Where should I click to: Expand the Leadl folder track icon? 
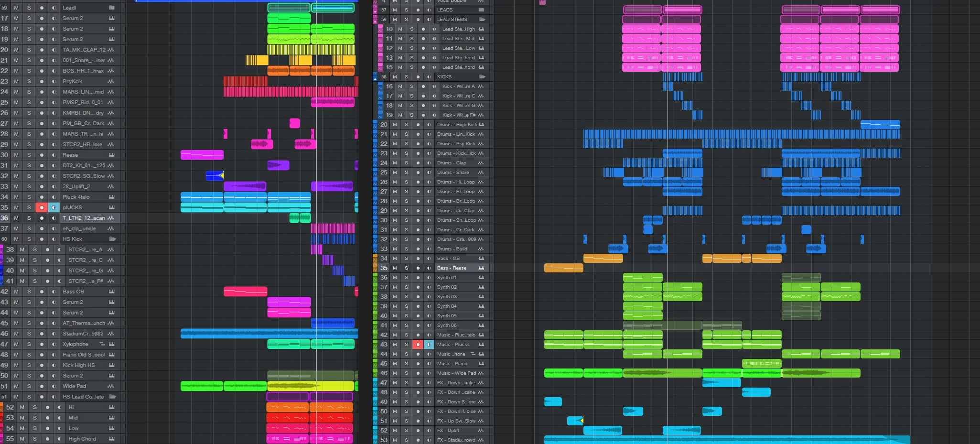[x=112, y=8]
